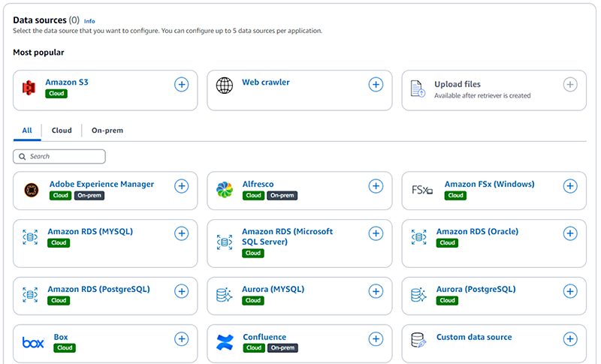Click plus icon for Amazon RDS (Oracle)
This screenshot has height=364, width=601.
click(570, 233)
